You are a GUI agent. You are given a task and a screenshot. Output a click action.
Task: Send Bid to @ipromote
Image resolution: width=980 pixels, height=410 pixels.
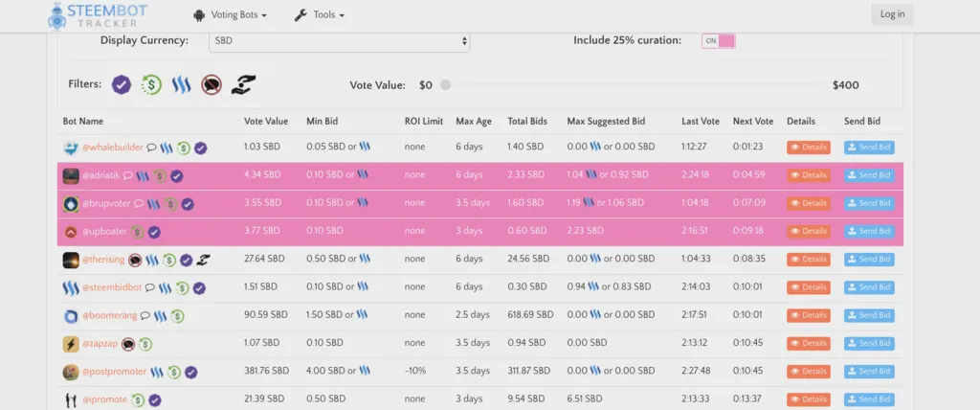click(x=869, y=399)
